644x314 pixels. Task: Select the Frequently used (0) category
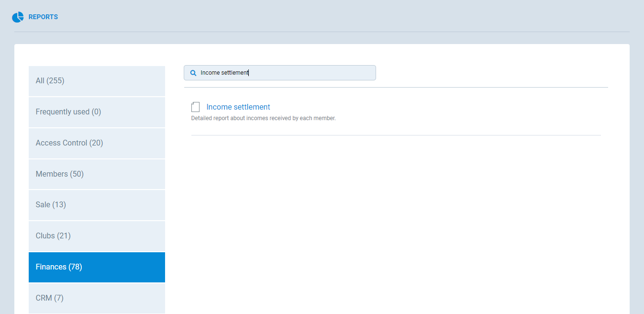[97, 112]
